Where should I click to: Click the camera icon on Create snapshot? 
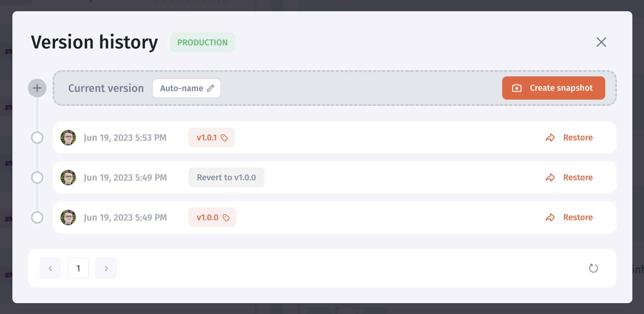pyautogui.click(x=517, y=88)
